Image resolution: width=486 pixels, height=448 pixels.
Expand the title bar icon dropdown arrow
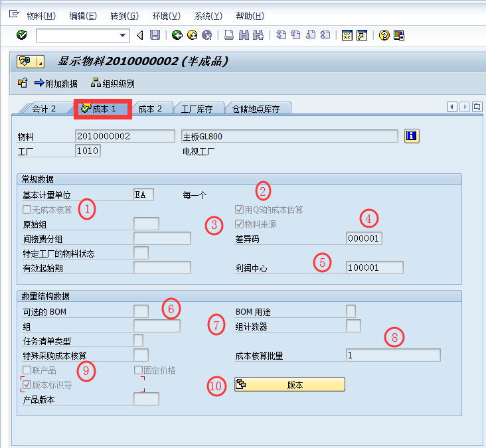[x=40, y=62]
